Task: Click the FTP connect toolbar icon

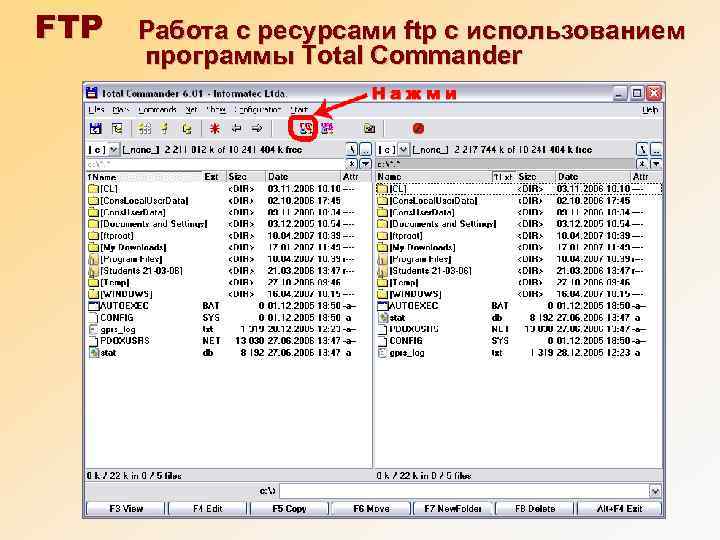Action: click(x=305, y=128)
